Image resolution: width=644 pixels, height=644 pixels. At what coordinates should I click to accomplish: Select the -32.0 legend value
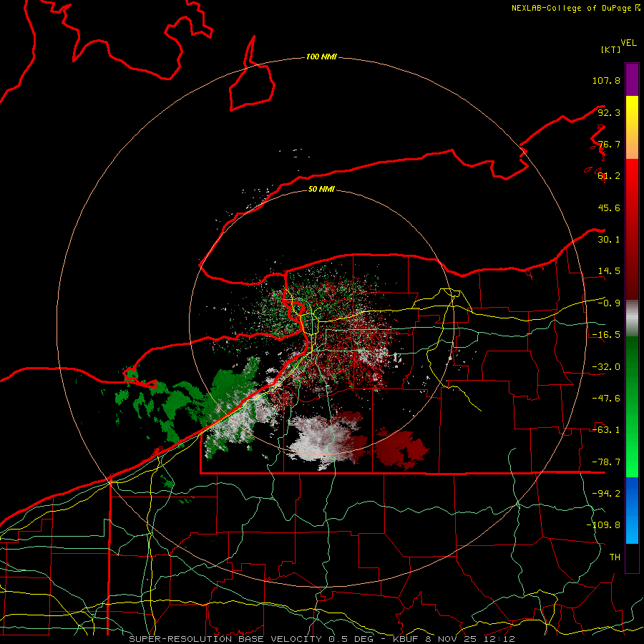tap(606, 367)
